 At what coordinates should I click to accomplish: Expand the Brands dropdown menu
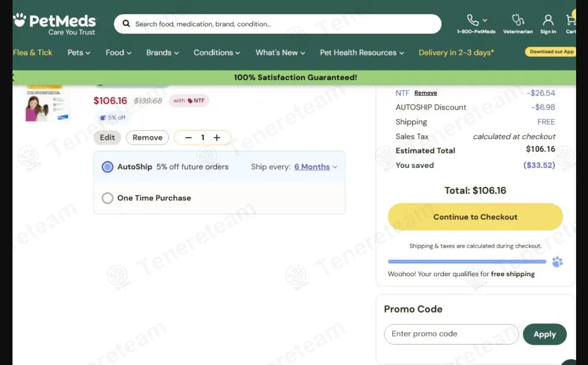point(162,52)
